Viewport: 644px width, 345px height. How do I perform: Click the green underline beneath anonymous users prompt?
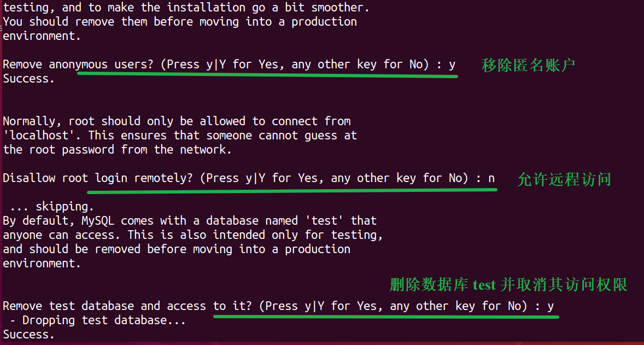click(x=267, y=75)
